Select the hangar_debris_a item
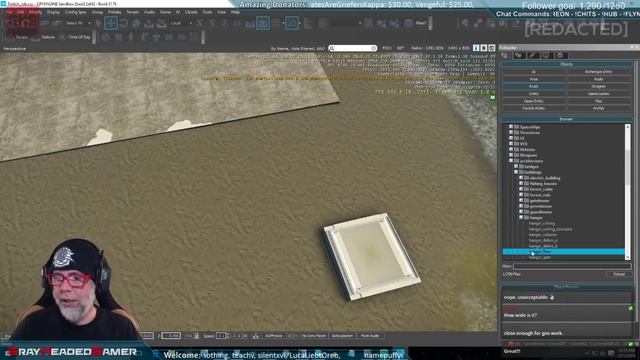This screenshot has width=640, height=360. coord(543,241)
